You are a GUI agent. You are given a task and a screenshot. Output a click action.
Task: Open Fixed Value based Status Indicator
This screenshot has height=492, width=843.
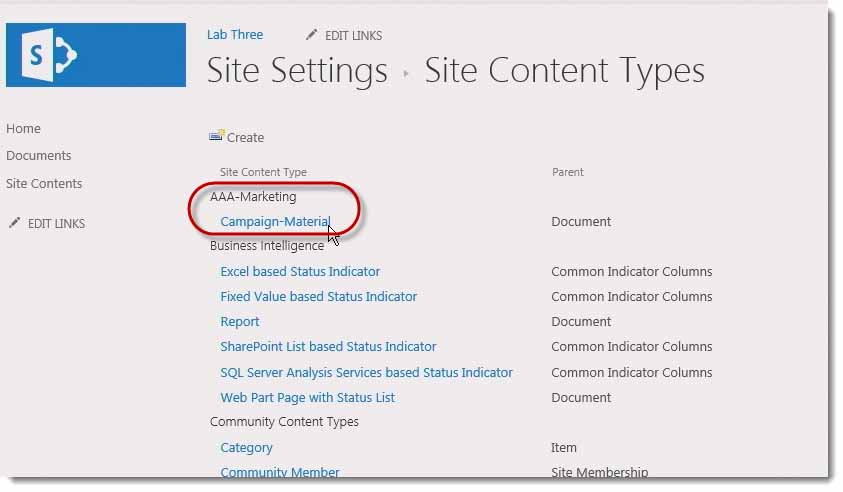(x=318, y=297)
